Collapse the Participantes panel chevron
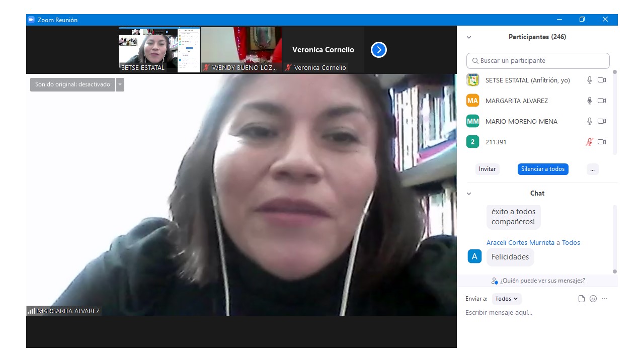The width and height of the screenshot is (644, 362). tap(469, 37)
